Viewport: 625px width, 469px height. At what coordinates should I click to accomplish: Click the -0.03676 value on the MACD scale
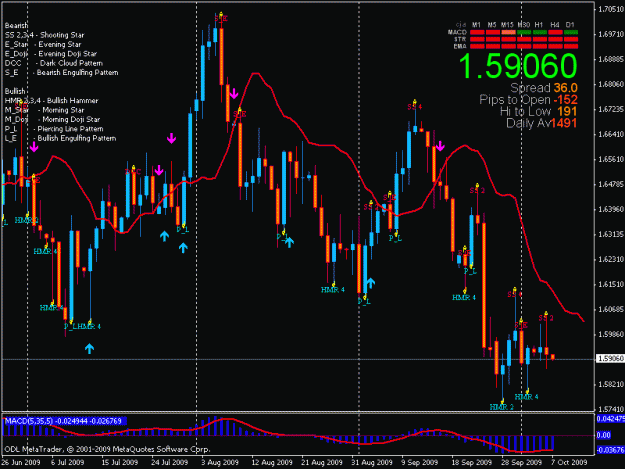[x=610, y=450]
